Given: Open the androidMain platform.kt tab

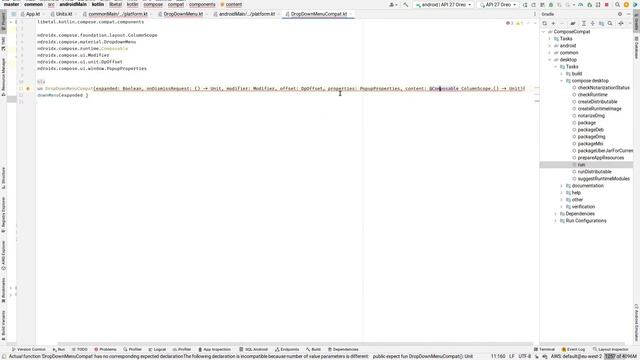Looking at the screenshot, I should 247,14.
